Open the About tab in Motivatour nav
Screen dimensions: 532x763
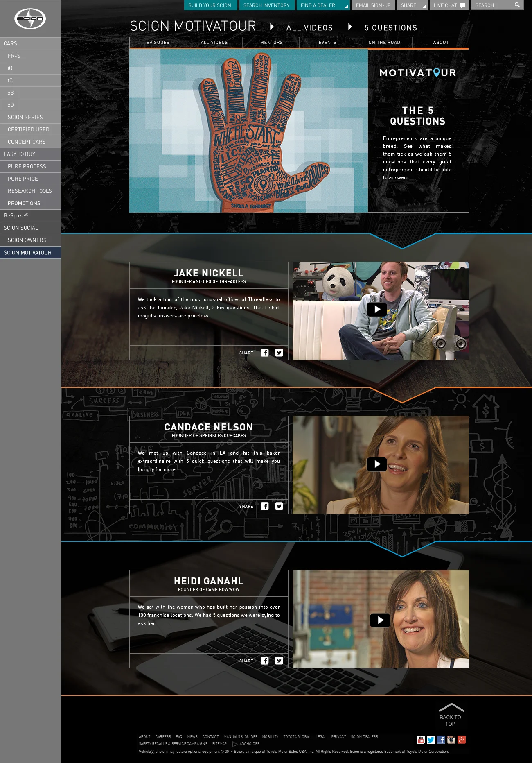[441, 43]
